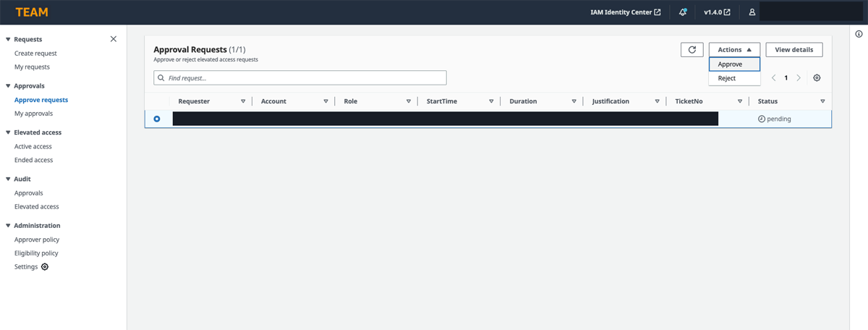This screenshot has height=330, width=868.
Task: Collapse the Actions dropdown button
Action: coord(734,50)
